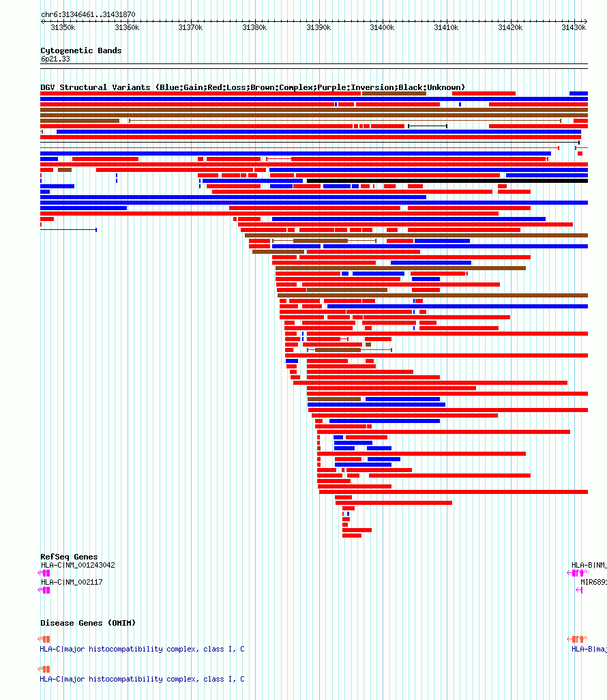
Task: Select the 6p21.33 cytogenetic band line
Action: (x=314, y=66)
